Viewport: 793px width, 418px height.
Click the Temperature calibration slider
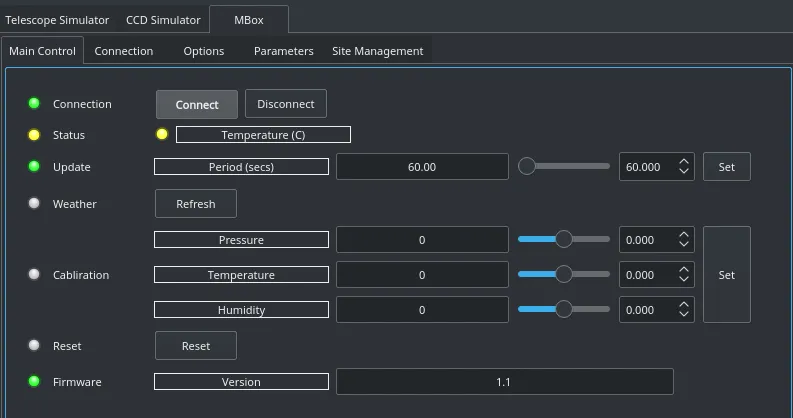(x=564, y=274)
